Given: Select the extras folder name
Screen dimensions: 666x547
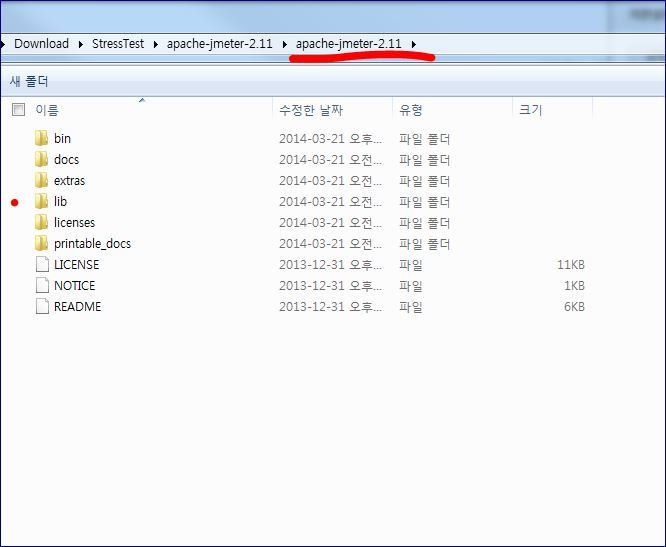Looking at the screenshot, I should (69, 180).
